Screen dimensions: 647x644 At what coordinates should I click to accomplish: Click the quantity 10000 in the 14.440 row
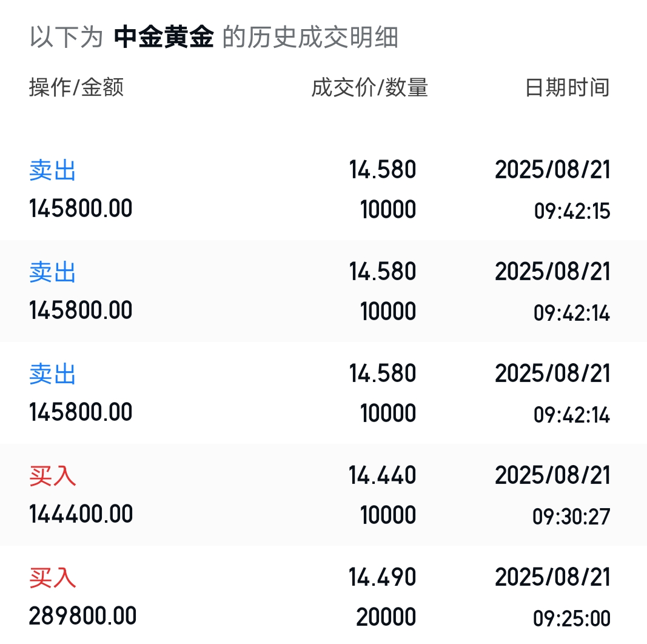pos(388,515)
